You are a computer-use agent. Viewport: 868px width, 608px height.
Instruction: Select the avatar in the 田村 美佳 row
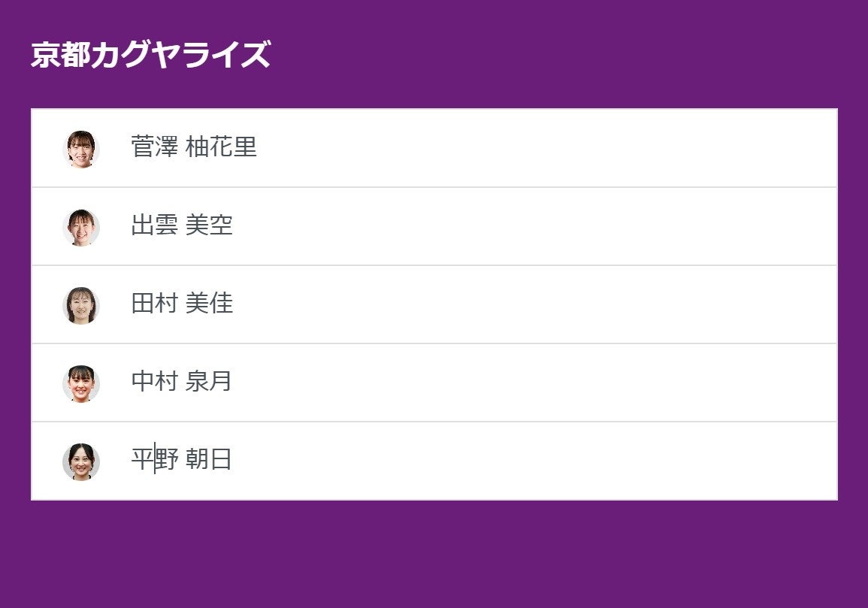click(81, 305)
